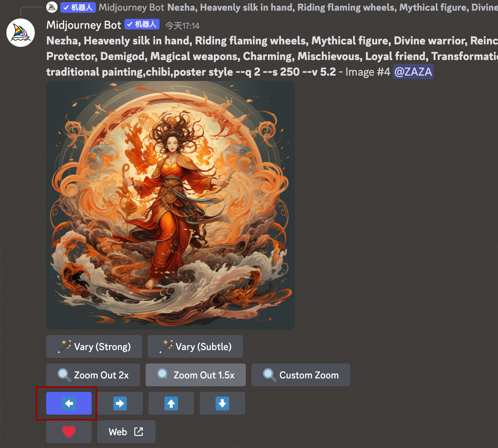Open the Custom Zoom option
This screenshot has height=448, width=498.
click(x=300, y=375)
